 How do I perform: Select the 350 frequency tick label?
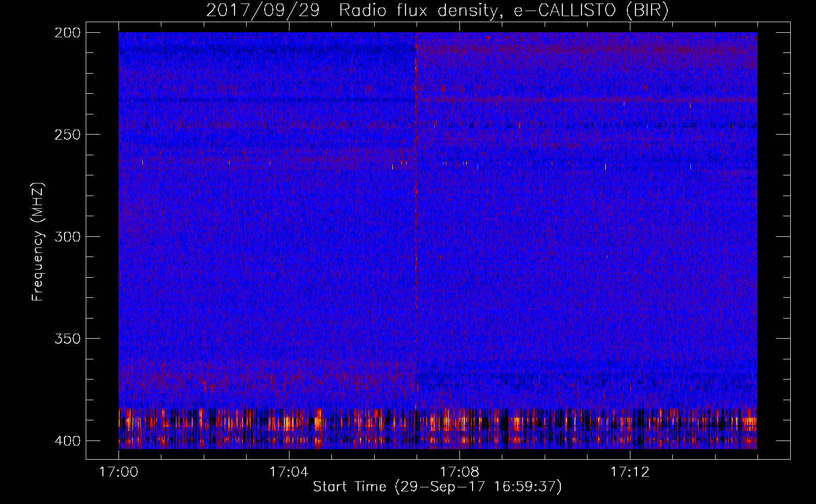tap(67, 338)
